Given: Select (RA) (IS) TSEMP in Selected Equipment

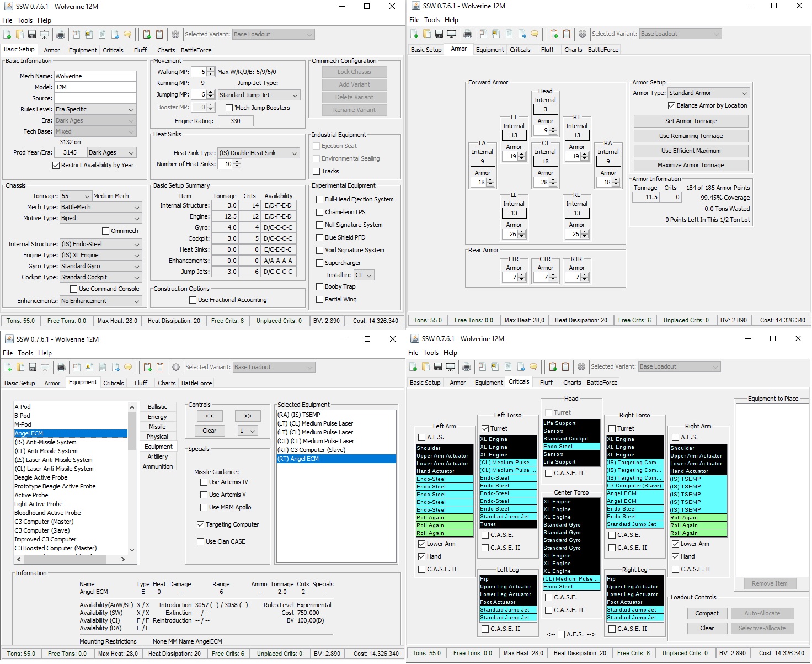Looking at the screenshot, I should [x=336, y=415].
